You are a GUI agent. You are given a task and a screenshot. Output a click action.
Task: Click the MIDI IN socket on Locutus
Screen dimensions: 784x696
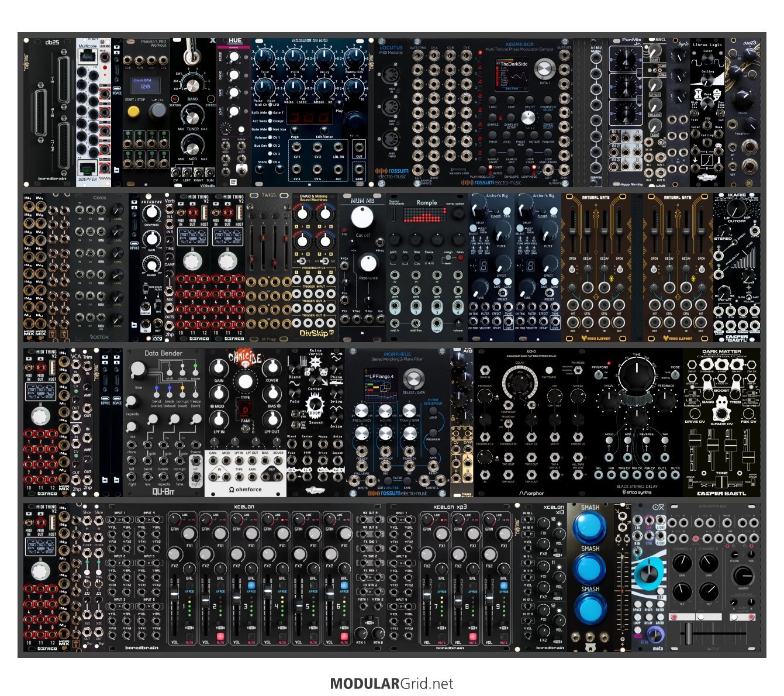coord(392,74)
